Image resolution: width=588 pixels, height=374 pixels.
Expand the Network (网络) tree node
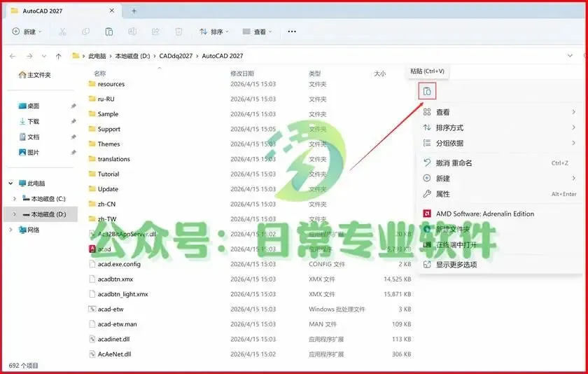[x=11, y=230]
